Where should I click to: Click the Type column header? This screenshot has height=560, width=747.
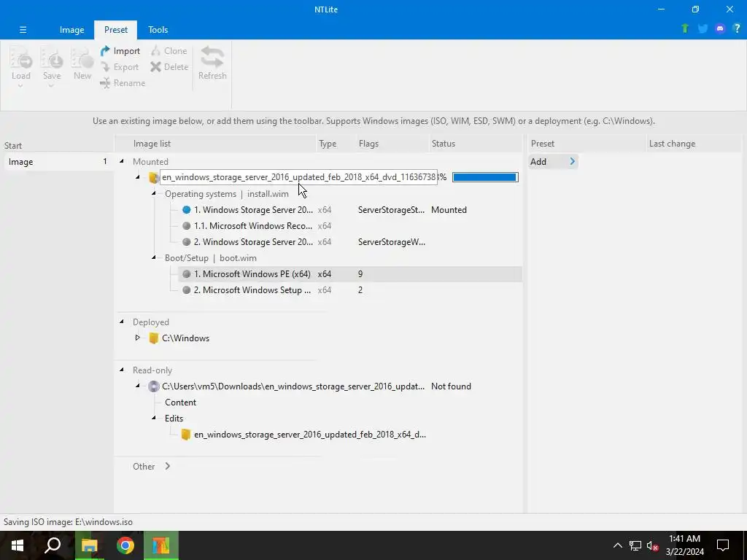[336, 144]
